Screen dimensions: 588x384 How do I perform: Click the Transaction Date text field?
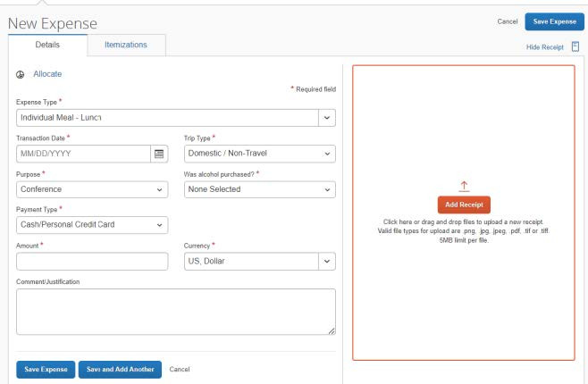click(82, 153)
